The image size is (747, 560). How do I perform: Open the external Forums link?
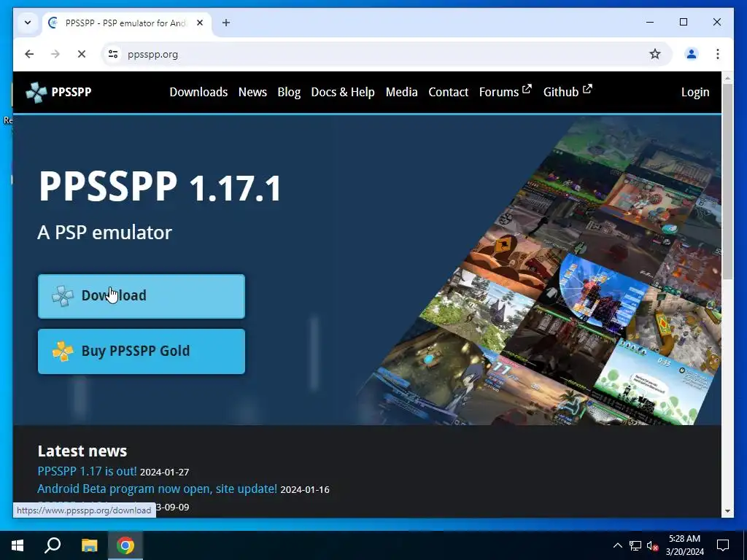(x=505, y=91)
